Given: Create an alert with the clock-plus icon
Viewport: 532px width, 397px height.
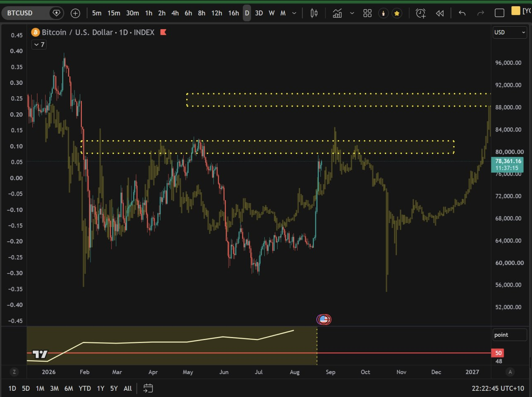Looking at the screenshot, I should click(421, 13).
